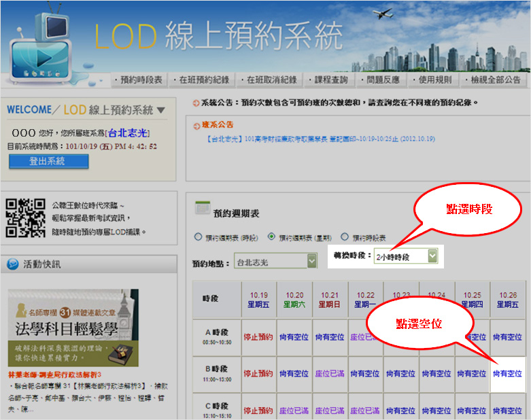Select 尚有空位 for B時段 on 10.23
531x420 pixels.
coord(400,374)
